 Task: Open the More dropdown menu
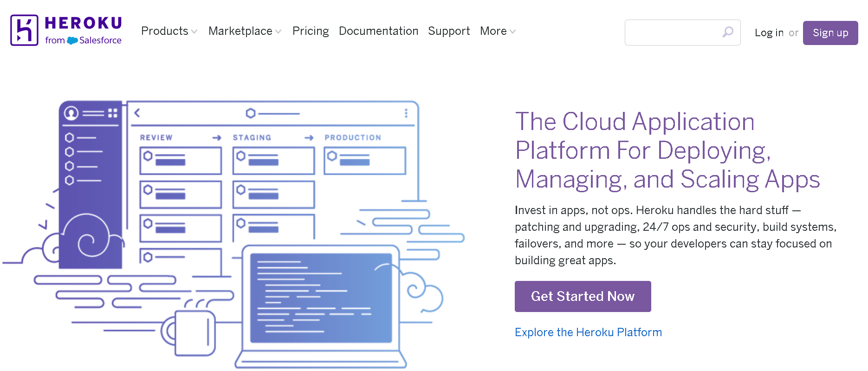498,31
